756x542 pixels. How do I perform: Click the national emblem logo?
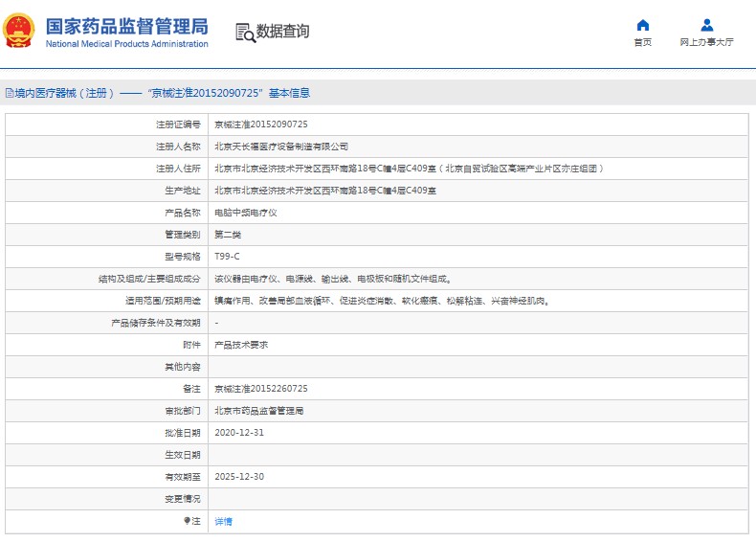19,31
